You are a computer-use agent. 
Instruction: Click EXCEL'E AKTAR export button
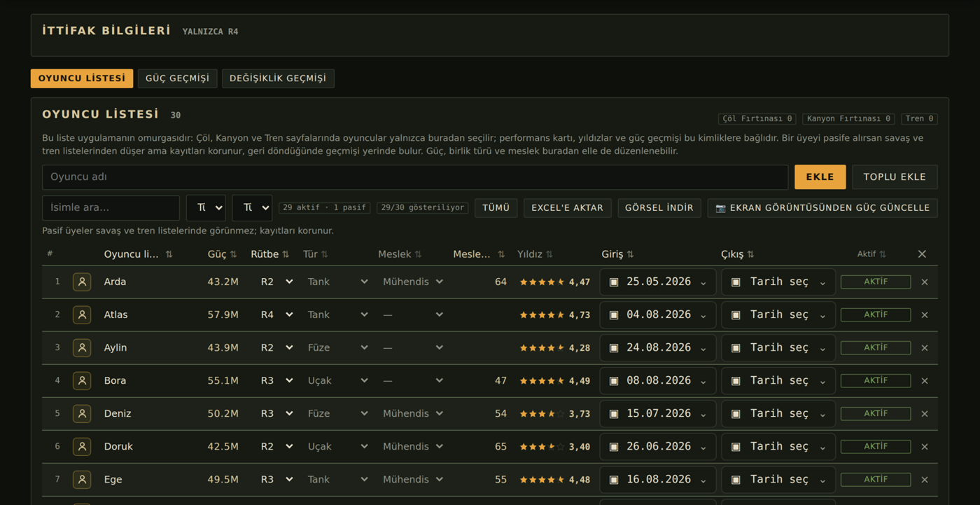click(x=567, y=207)
